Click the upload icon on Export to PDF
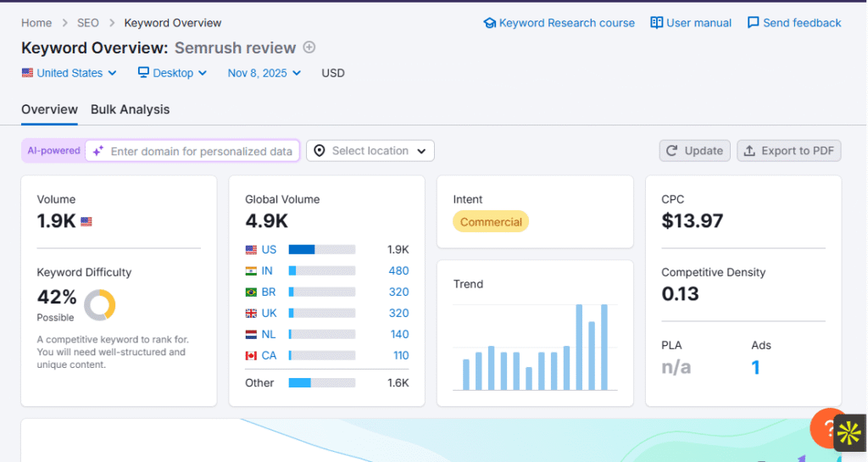Image resolution: width=868 pixels, height=462 pixels. (749, 151)
